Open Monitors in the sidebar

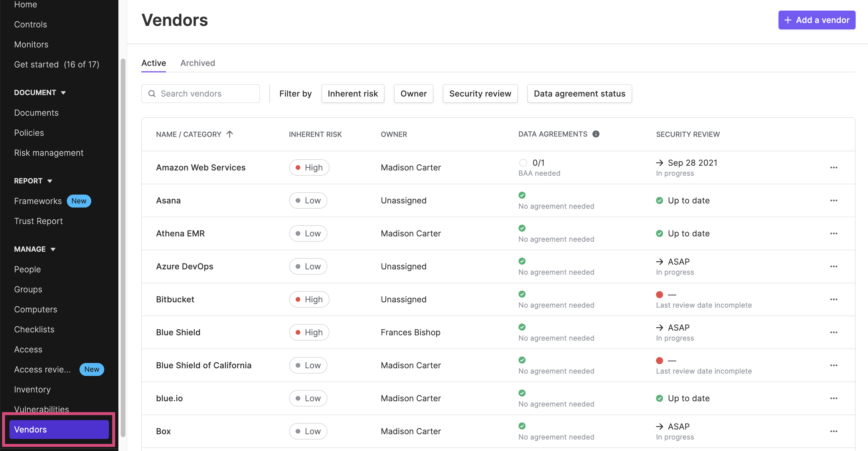pos(31,44)
